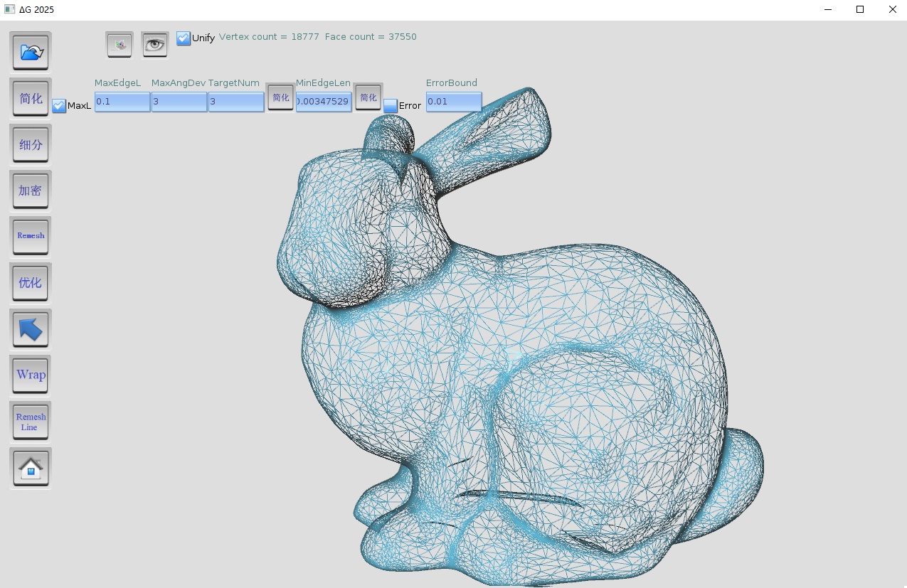This screenshot has height=588, width=907.
Task: Click the Remesh Line button
Action: point(31,422)
